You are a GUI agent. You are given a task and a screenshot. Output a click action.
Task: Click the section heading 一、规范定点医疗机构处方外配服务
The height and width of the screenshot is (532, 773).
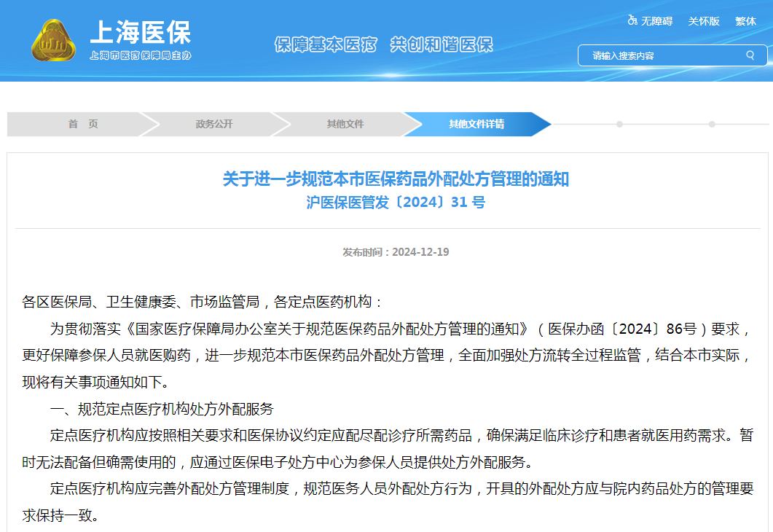point(162,409)
